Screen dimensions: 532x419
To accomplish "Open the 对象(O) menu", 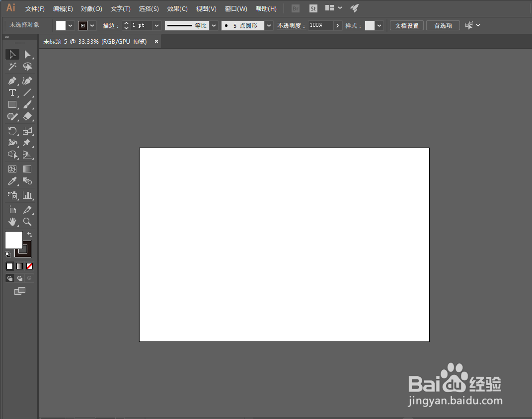I will click(91, 8).
